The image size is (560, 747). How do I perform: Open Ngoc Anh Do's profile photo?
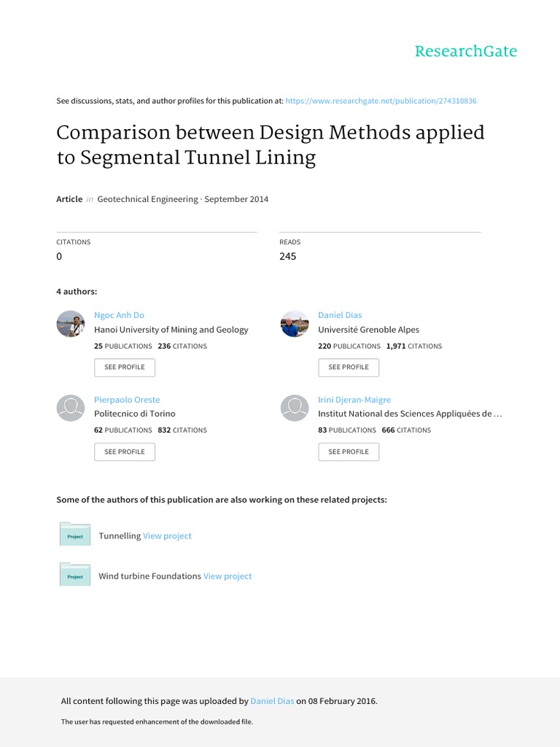click(71, 324)
